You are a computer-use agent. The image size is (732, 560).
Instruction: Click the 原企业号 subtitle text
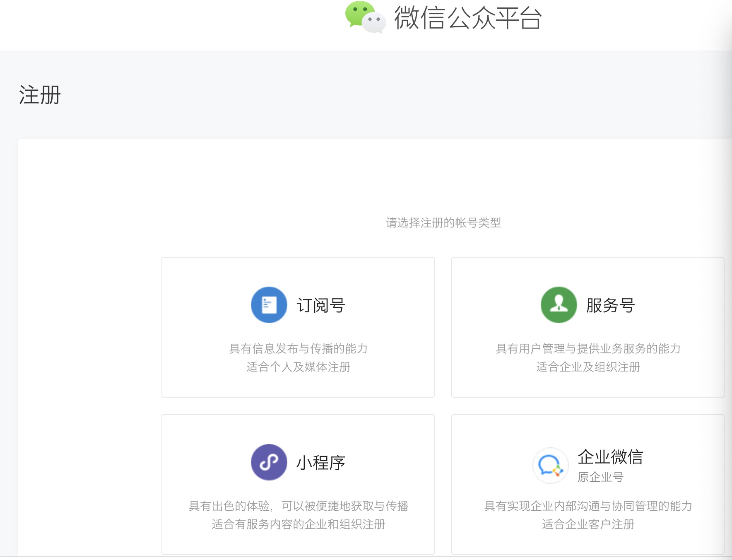[x=601, y=477]
